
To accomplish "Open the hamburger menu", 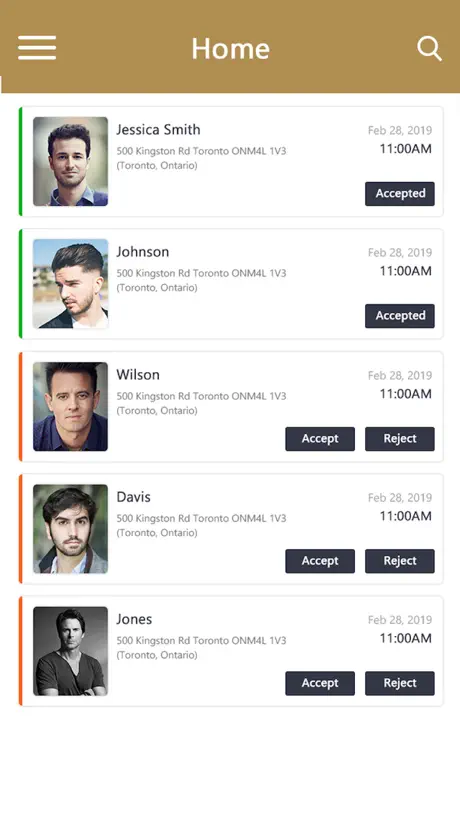I will click(x=37, y=48).
